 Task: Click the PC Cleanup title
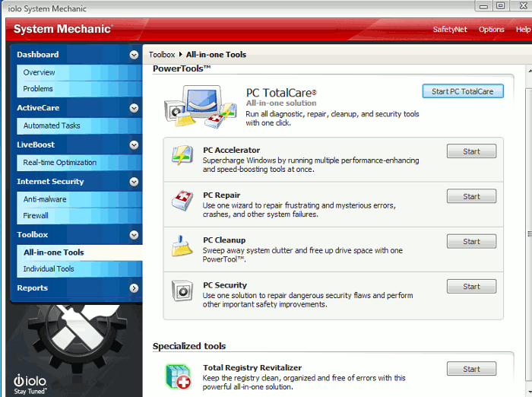(x=224, y=240)
